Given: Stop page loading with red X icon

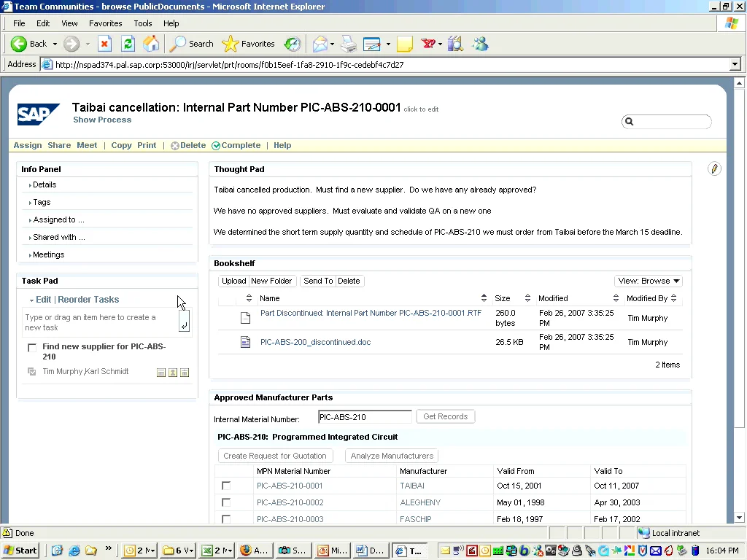Looking at the screenshot, I should point(104,44).
